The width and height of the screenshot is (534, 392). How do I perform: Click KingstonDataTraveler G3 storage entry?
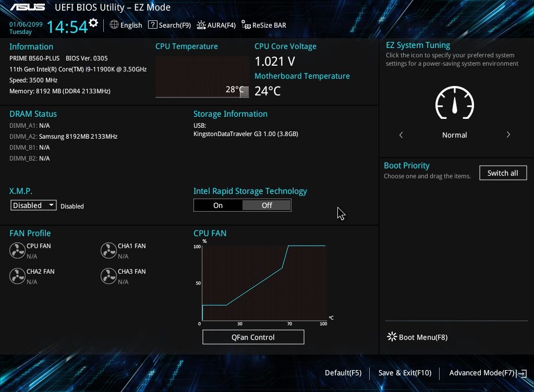246,134
